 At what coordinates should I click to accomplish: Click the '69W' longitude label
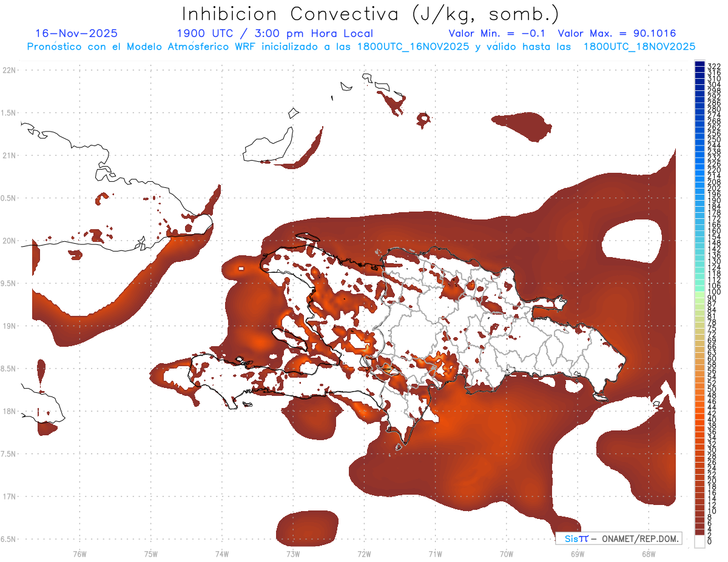coord(578,554)
